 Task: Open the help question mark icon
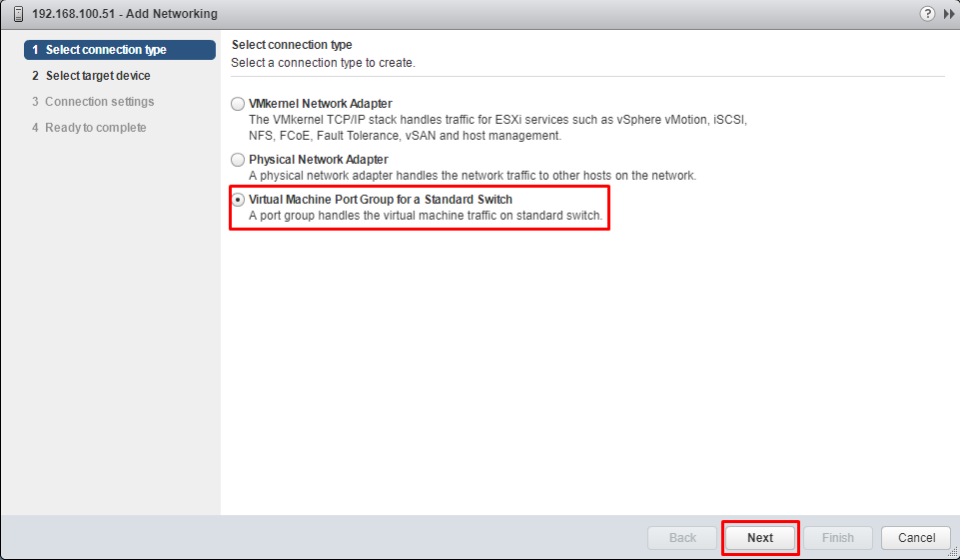(x=928, y=13)
